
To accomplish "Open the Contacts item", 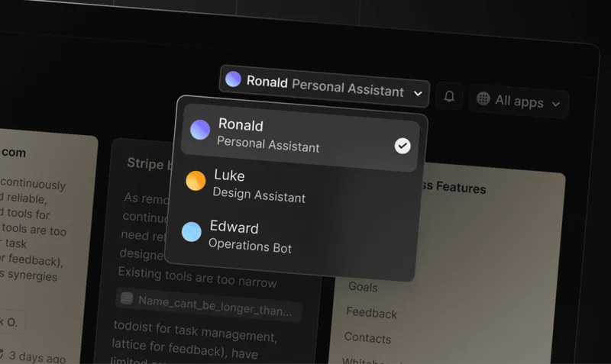I will (367, 337).
